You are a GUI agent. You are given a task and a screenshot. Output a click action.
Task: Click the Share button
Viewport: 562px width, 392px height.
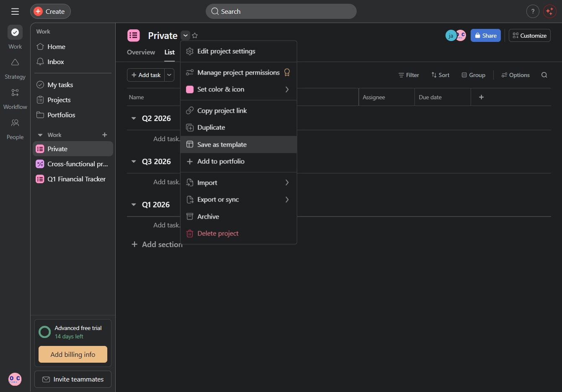tap(486, 36)
